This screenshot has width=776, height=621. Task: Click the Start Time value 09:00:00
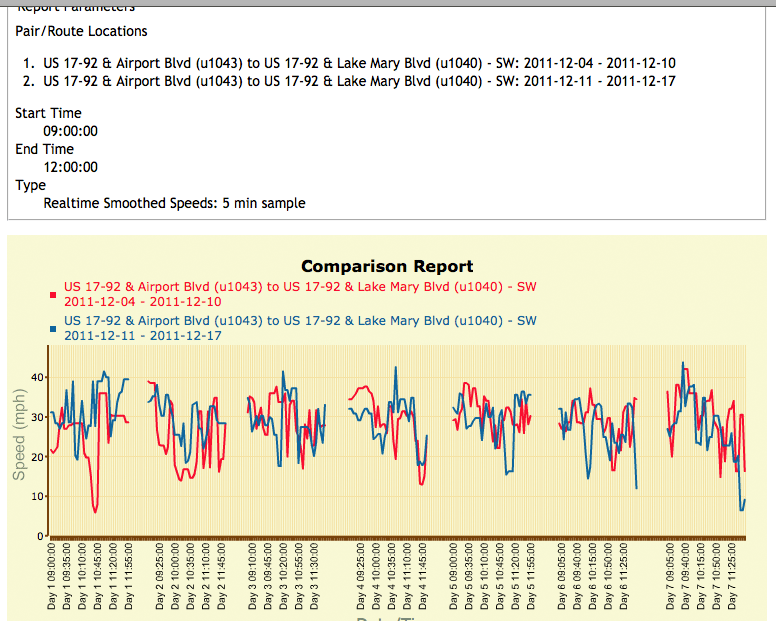pyautogui.click(x=70, y=131)
